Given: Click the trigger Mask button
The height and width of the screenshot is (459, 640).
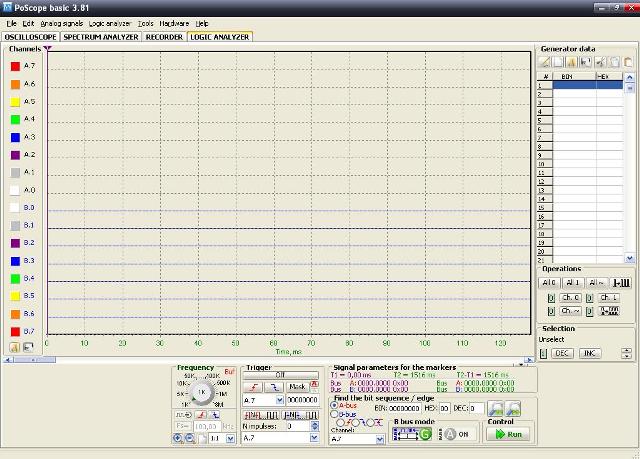Looking at the screenshot, I should (x=297, y=385).
